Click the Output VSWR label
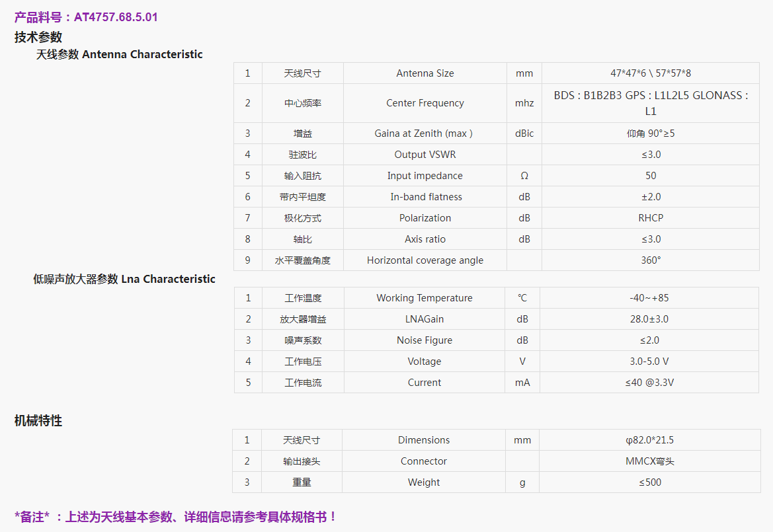This screenshot has width=773, height=532. (x=425, y=155)
